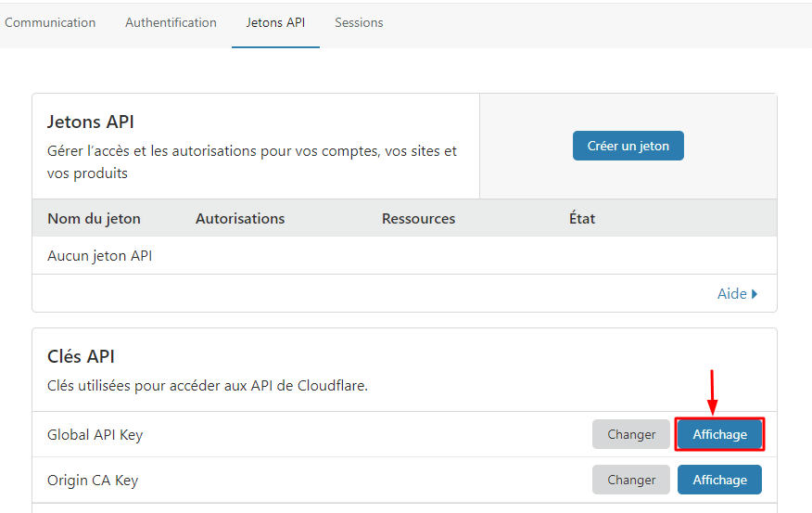Select the Origin CA Key label
Viewport: 812px width, 513px height.
click(x=93, y=481)
